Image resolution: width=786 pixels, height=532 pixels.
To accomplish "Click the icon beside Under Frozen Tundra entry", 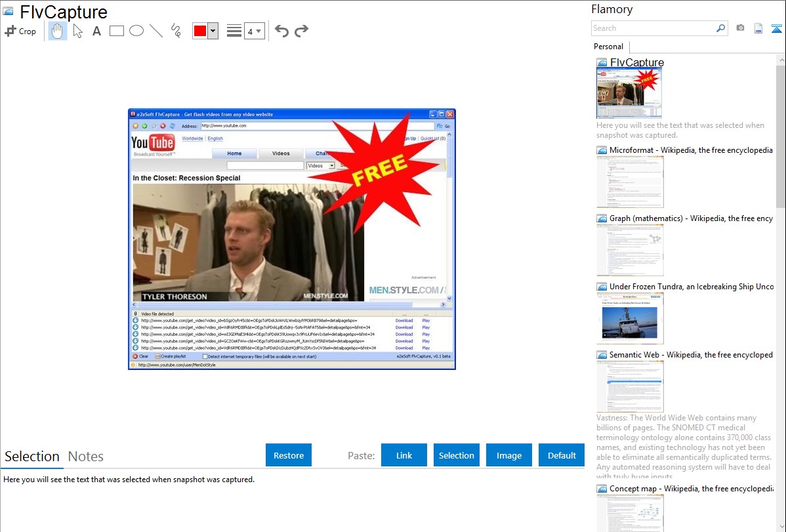I will pyautogui.click(x=602, y=287).
